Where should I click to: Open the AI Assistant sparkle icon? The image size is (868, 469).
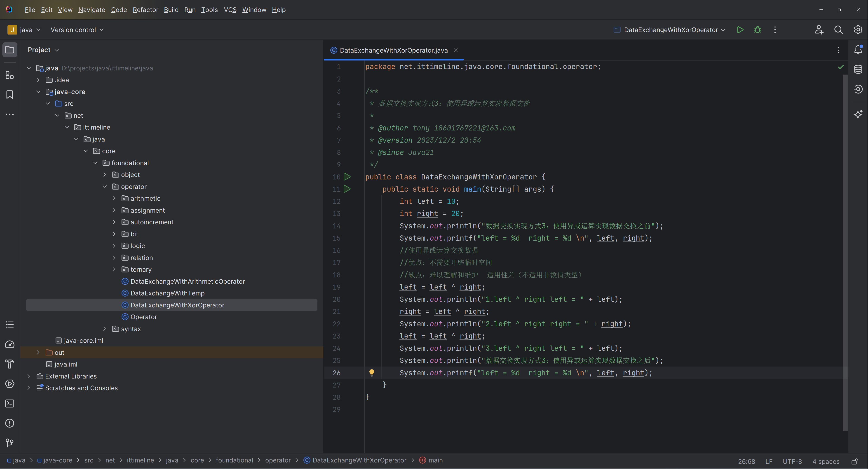(858, 114)
